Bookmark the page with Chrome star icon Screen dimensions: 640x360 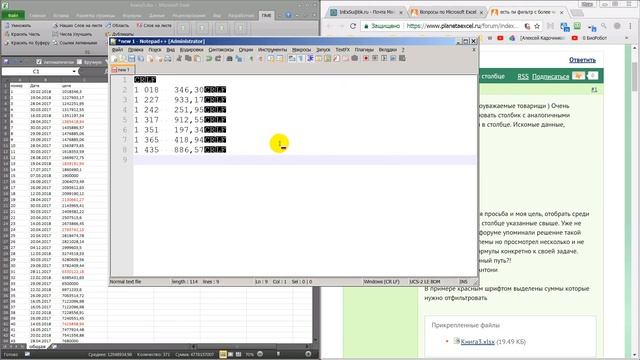pyautogui.click(x=537, y=26)
